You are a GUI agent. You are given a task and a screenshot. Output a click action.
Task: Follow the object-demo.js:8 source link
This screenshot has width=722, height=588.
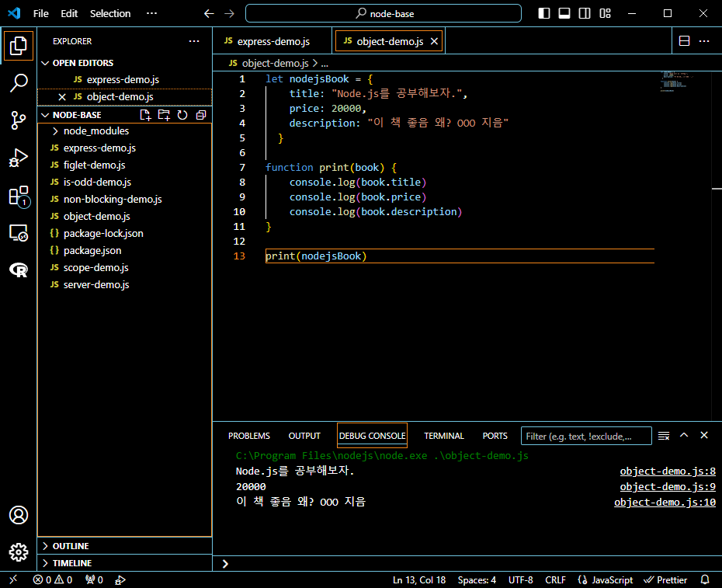668,471
